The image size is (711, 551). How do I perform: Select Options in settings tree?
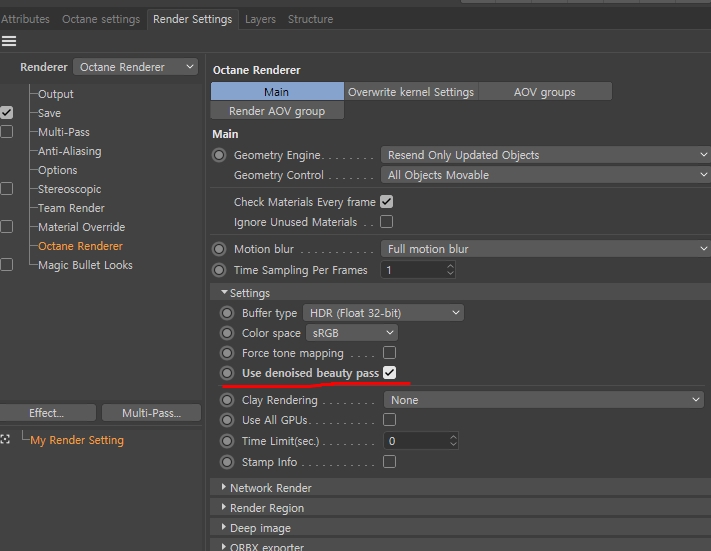(58, 170)
